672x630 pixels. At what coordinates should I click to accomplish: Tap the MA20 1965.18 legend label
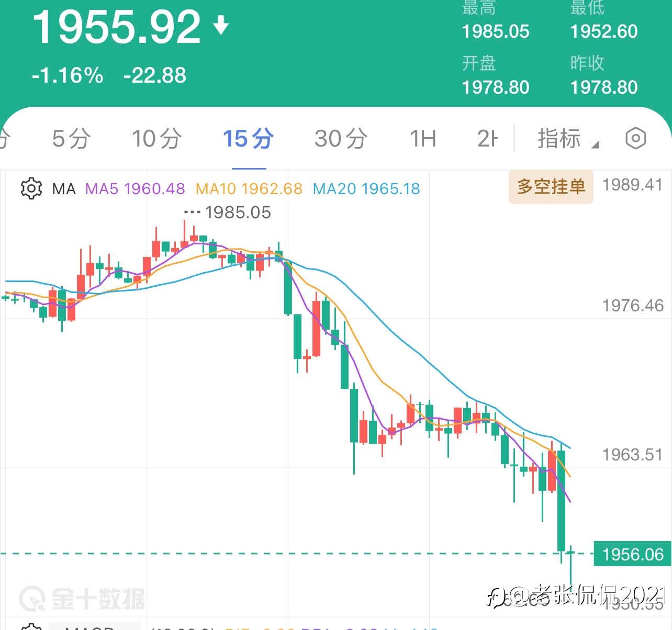[366, 188]
